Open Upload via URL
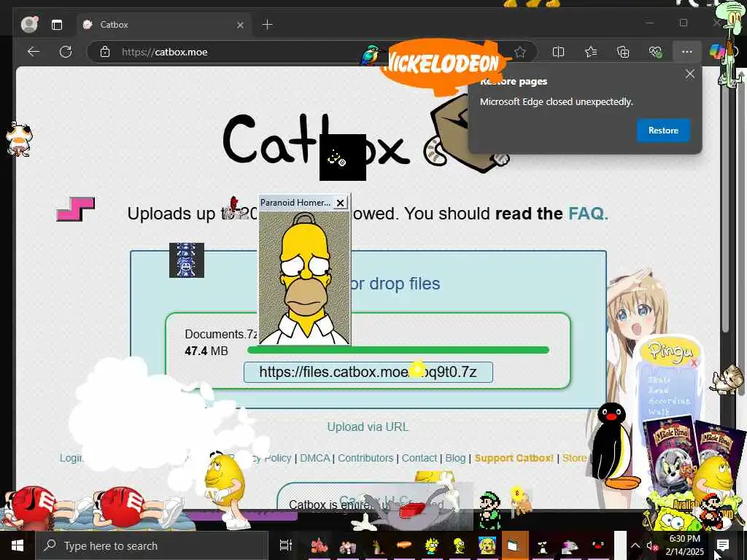 coord(368,427)
